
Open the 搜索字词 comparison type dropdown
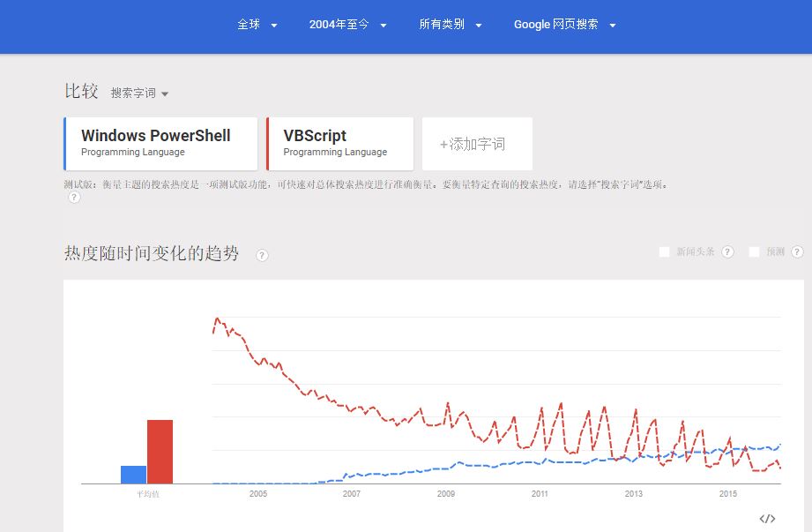click(x=139, y=94)
